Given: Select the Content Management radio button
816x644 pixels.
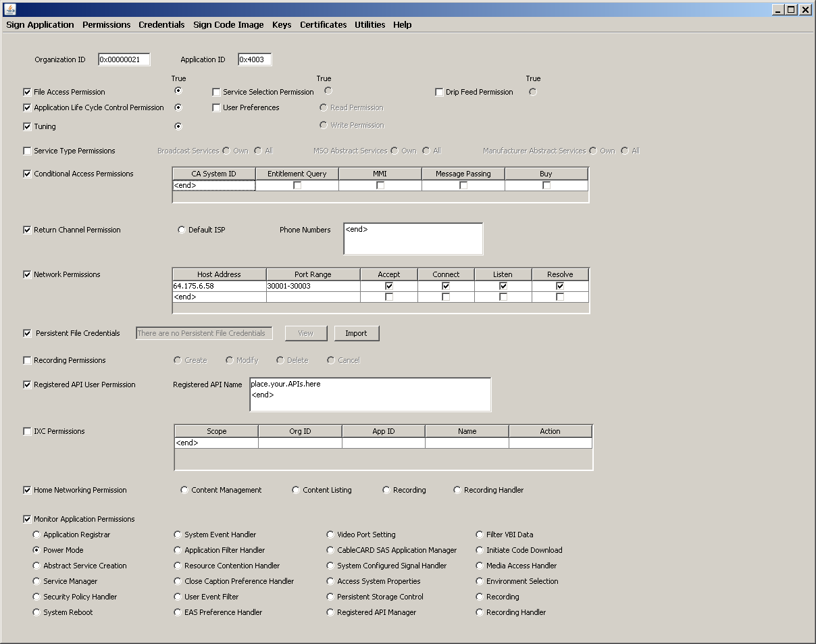Looking at the screenshot, I should [184, 490].
